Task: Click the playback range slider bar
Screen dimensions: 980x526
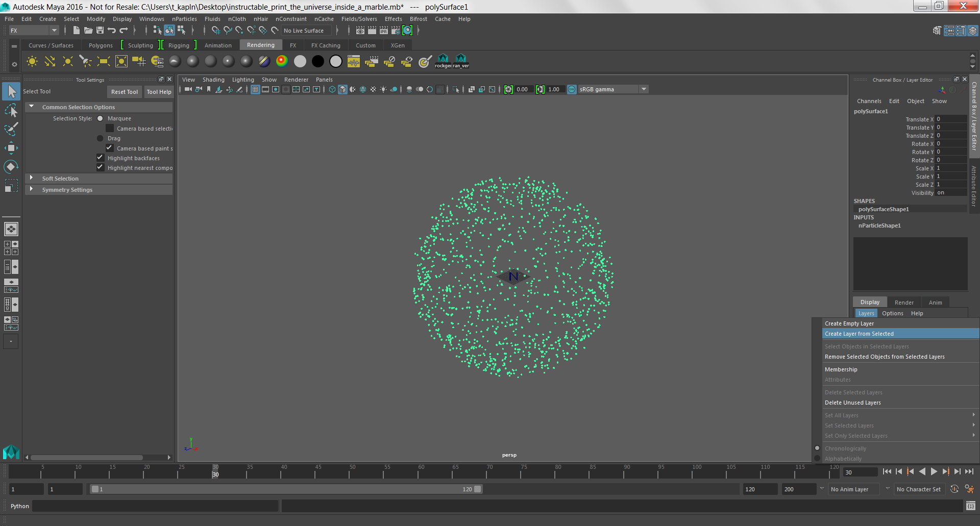Action: (x=286, y=489)
